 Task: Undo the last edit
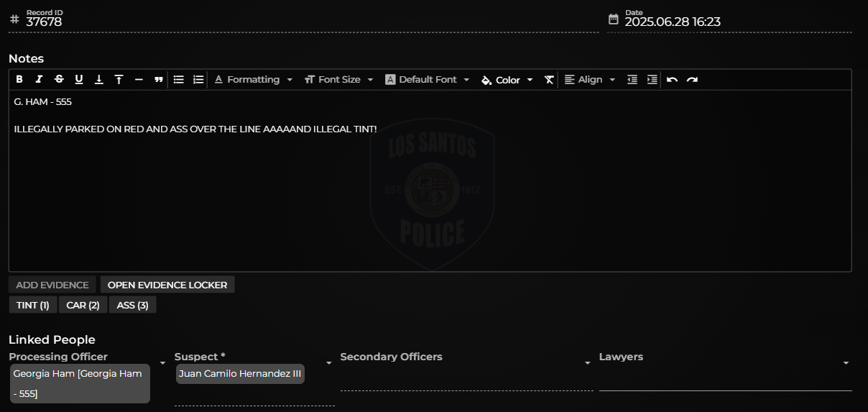click(673, 80)
